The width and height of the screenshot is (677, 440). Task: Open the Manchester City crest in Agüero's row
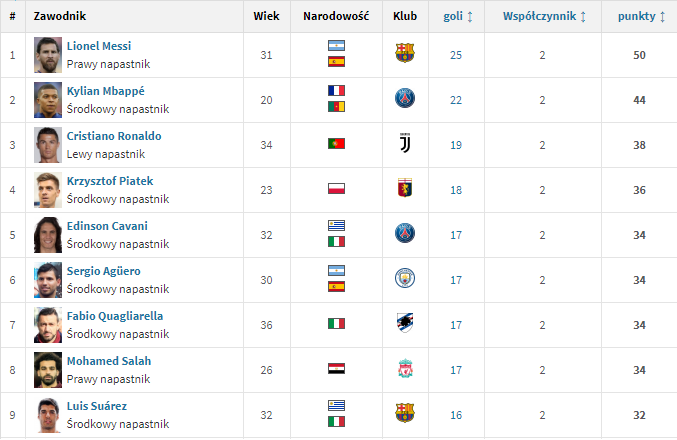tap(405, 278)
